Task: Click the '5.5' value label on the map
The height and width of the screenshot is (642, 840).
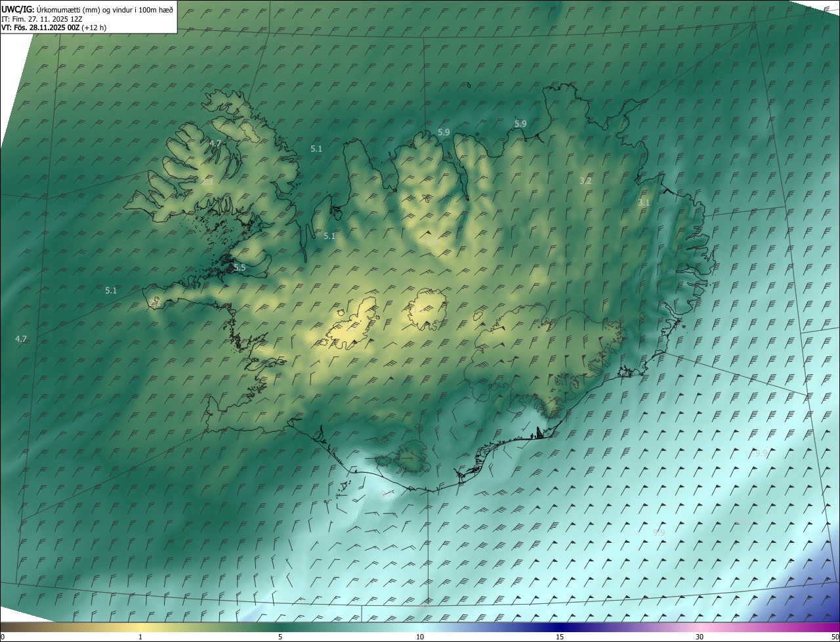Action: pos(240,268)
